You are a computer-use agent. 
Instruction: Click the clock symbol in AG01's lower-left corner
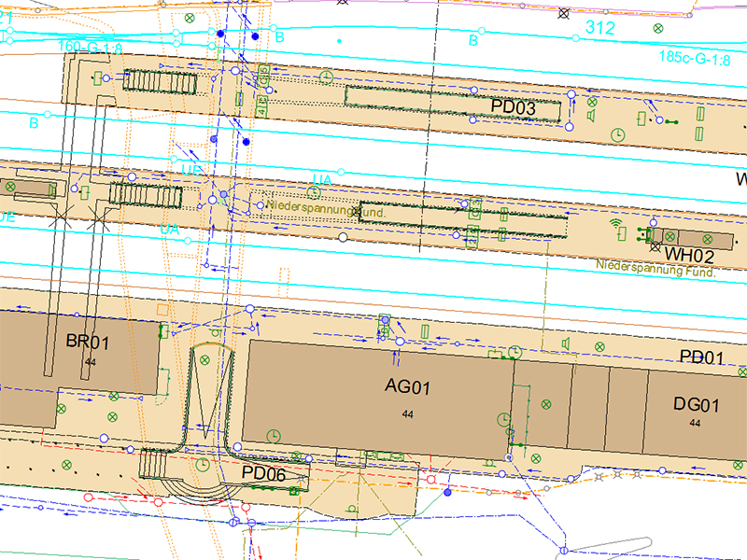click(274, 436)
